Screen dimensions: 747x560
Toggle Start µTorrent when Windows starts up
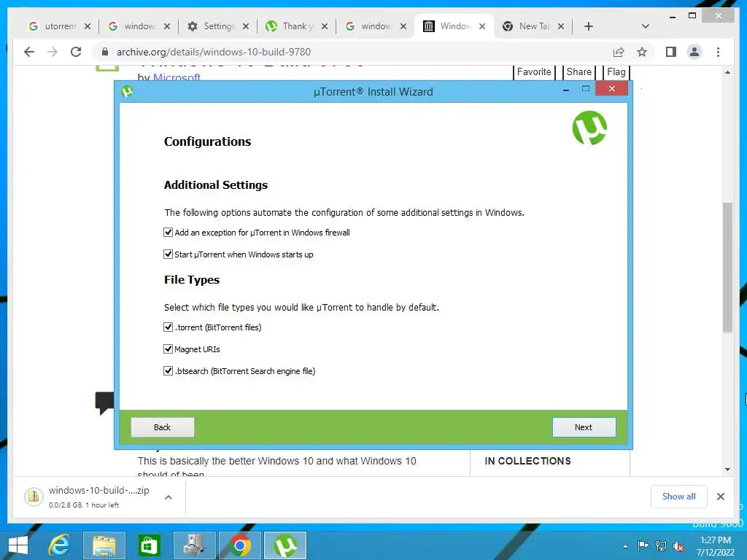[x=168, y=254]
